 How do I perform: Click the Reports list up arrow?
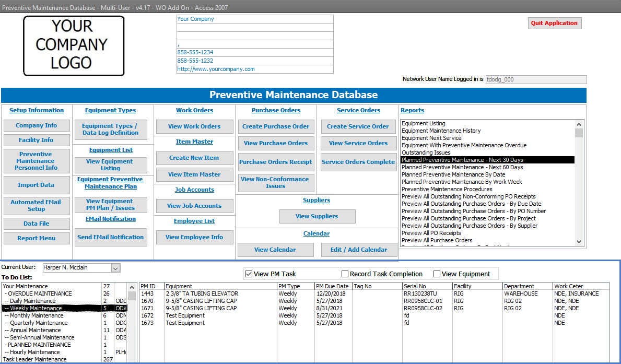click(579, 124)
